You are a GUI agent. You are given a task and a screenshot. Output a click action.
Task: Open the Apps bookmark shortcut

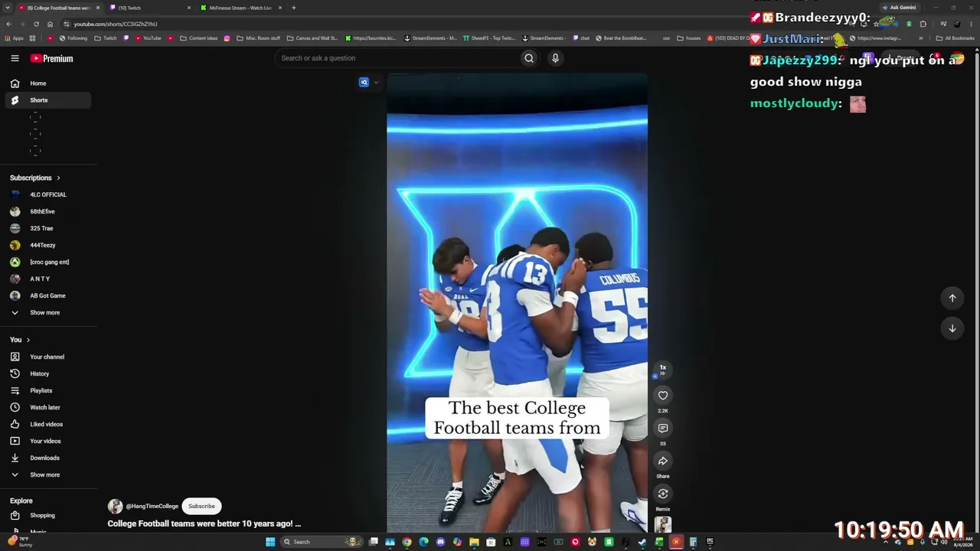14,38
